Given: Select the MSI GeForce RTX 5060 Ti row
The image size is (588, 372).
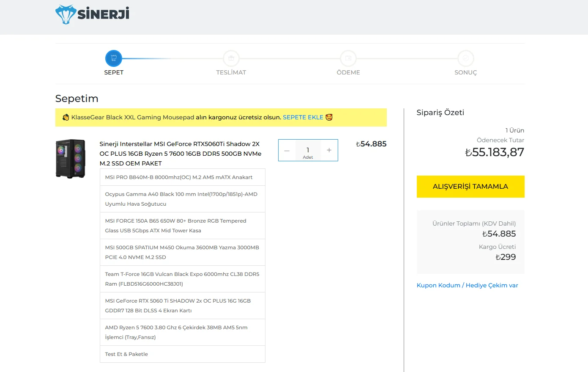Looking at the screenshot, I should [183, 306].
